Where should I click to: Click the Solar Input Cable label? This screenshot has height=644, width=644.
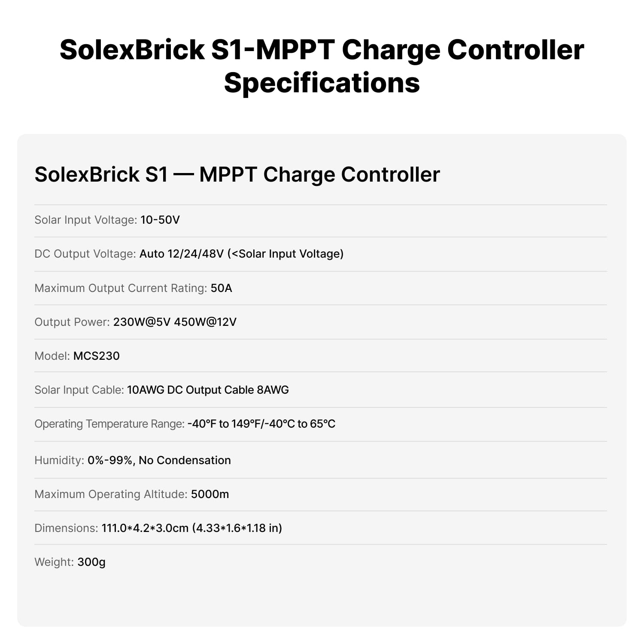click(79, 390)
